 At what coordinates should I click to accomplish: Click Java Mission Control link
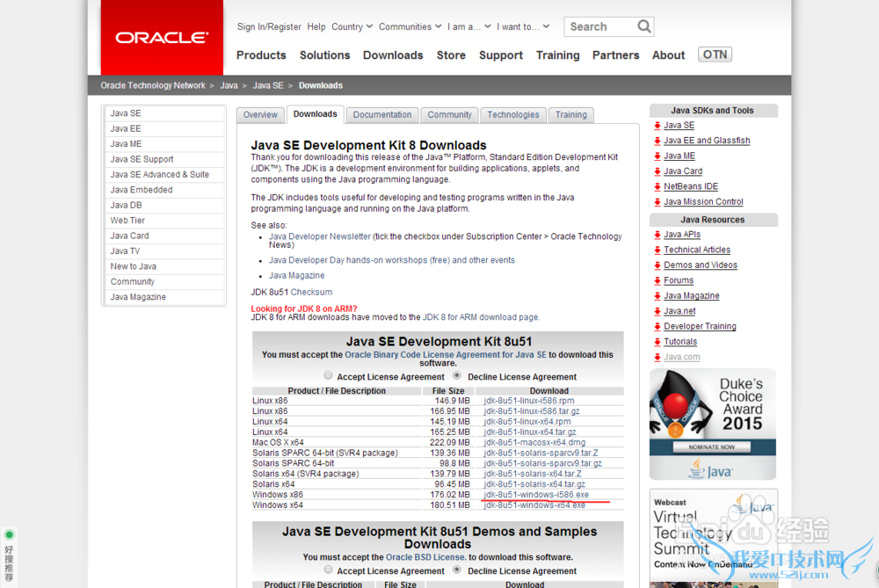[x=703, y=202]
